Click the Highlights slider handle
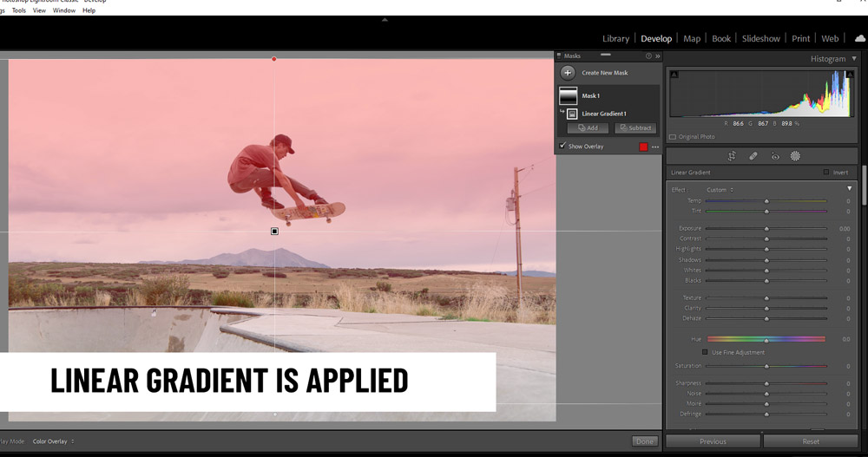The height and width of the screenshot is (457, 868). pyautogui.click(x=766, y=250)
